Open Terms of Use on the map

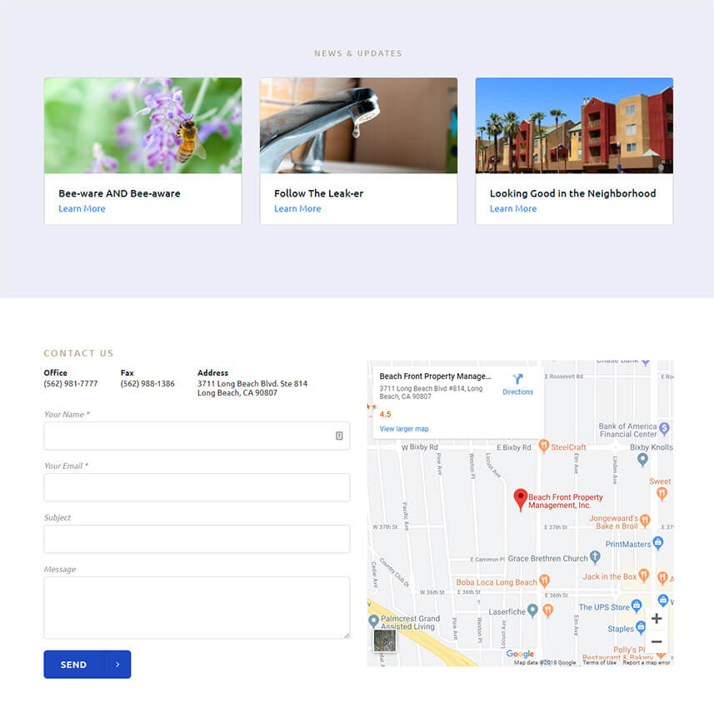(599, 663)
